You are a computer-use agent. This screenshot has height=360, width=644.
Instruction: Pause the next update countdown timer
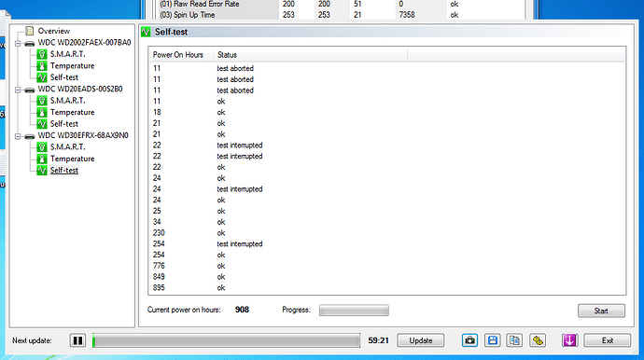[x=77, y=340]
